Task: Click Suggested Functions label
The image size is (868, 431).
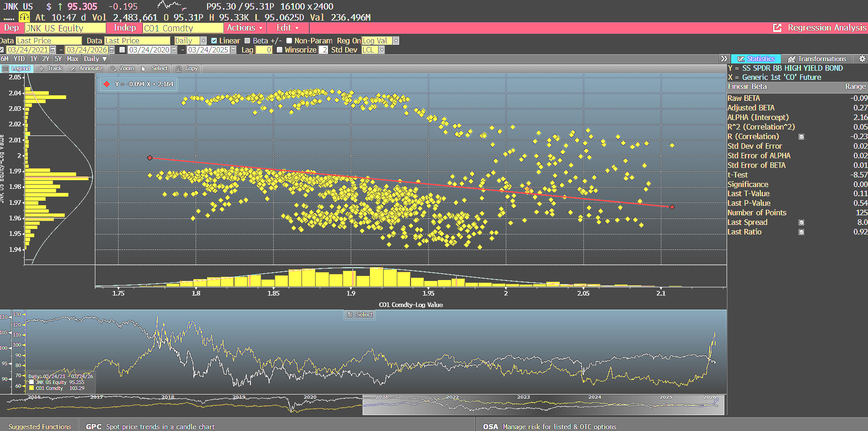Action: [40, 426]
